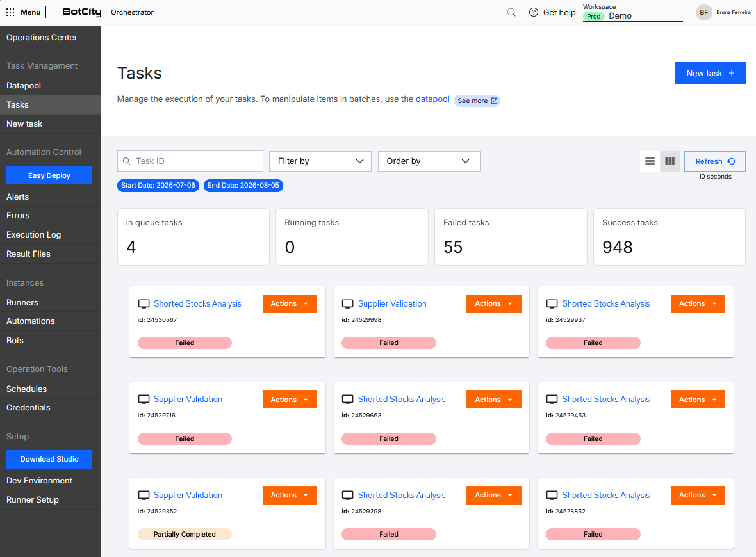The height and width of the screenshot is (557, 756).
Task: Go to Operations Center in sidebar
Action: (x=50, y=37)
